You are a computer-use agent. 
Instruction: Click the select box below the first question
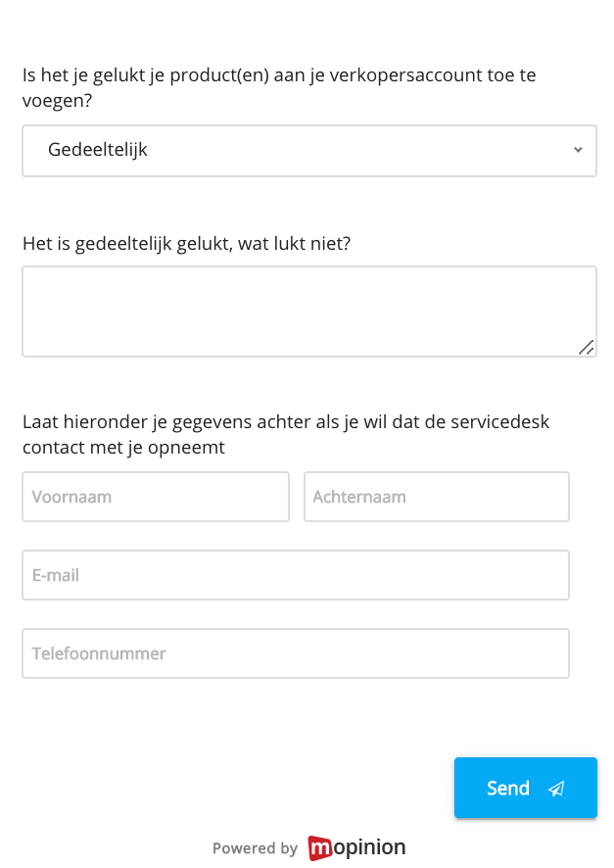tap(309, 151)
